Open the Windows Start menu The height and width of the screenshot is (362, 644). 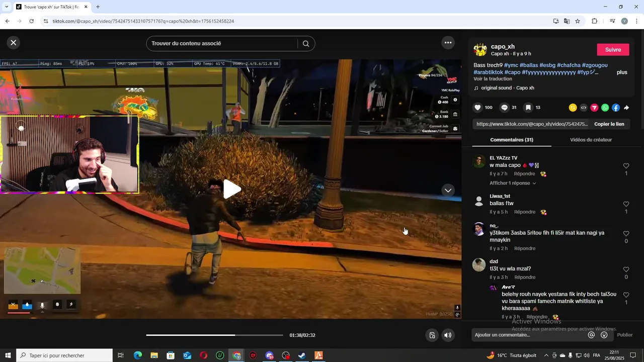pos(8,355)
